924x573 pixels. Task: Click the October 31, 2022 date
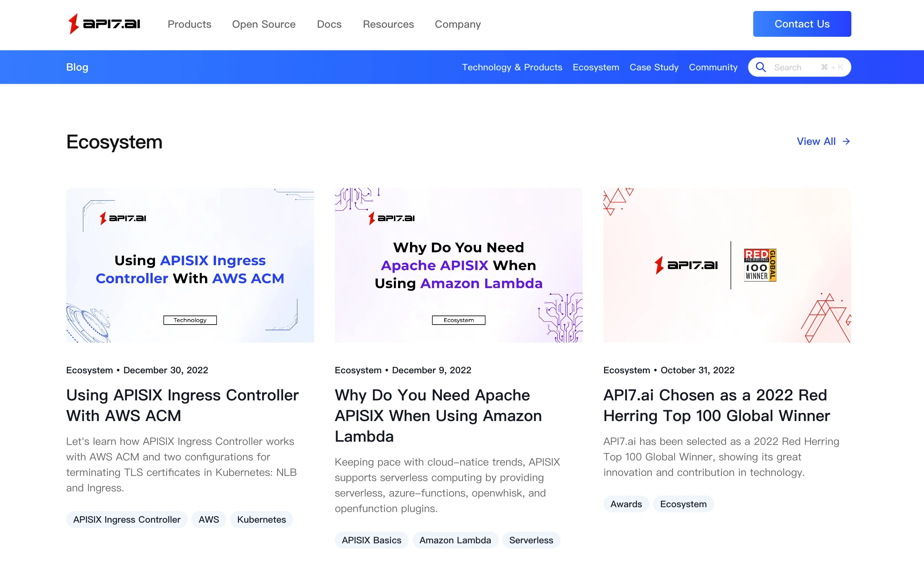(697, 370)
